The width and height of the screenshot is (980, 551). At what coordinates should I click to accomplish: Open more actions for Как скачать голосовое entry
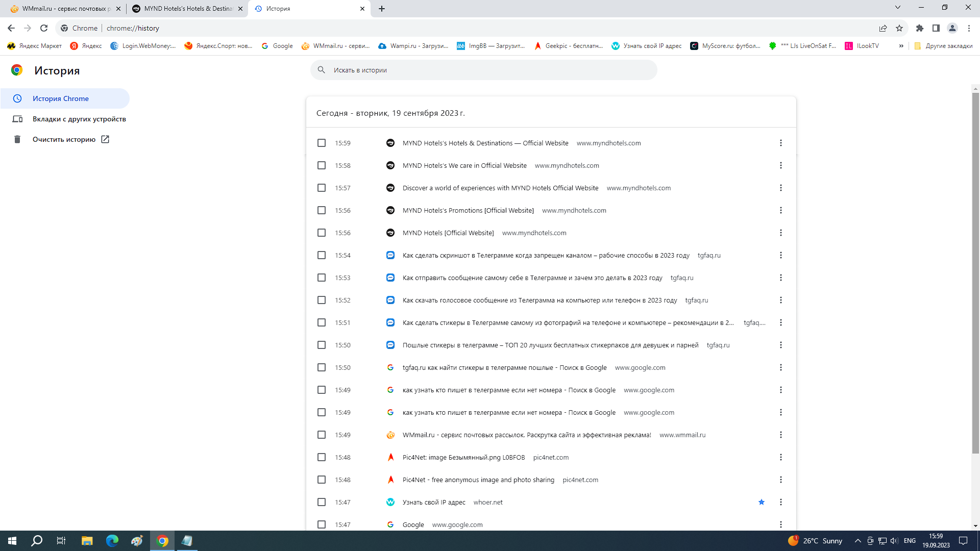(780, 300)
